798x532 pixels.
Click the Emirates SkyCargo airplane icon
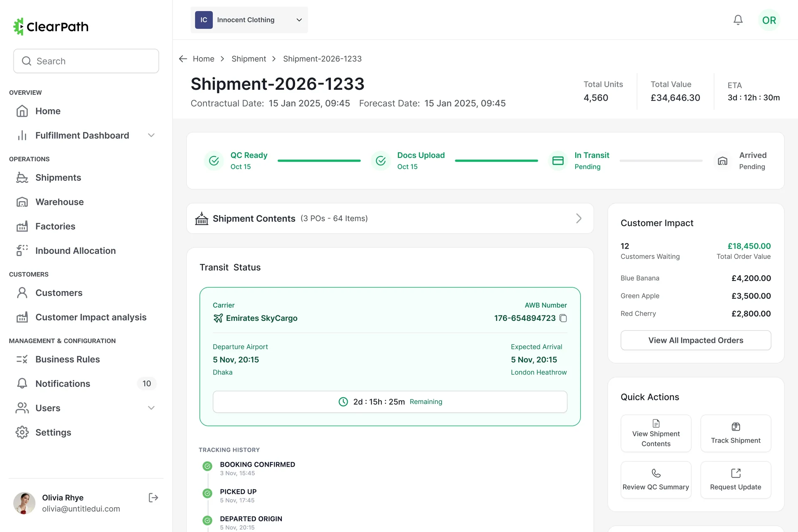pyautogui.click(x=218, y=318)
